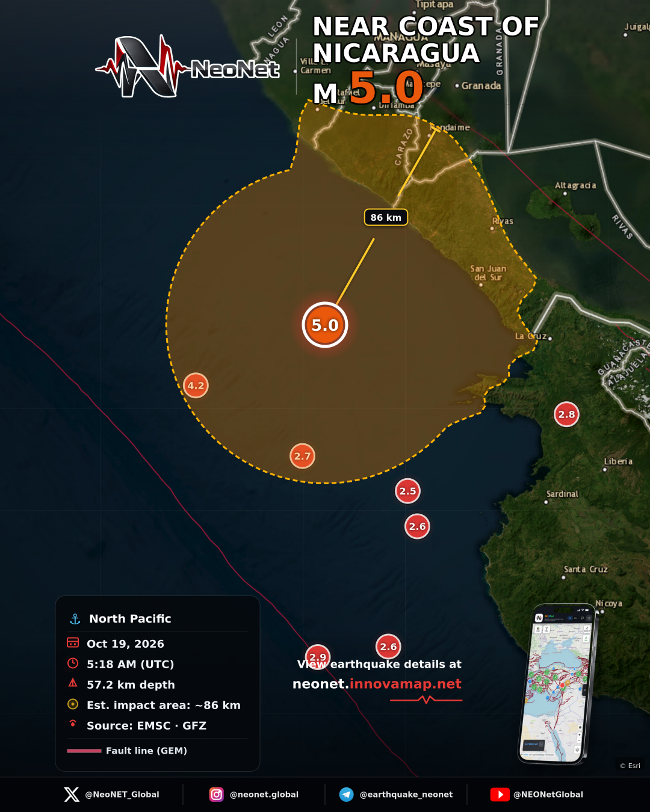The height and width of the screenshot is (812, 650).
Task: Select the 2.7 earthquake marker
Action: coord(302,456)
